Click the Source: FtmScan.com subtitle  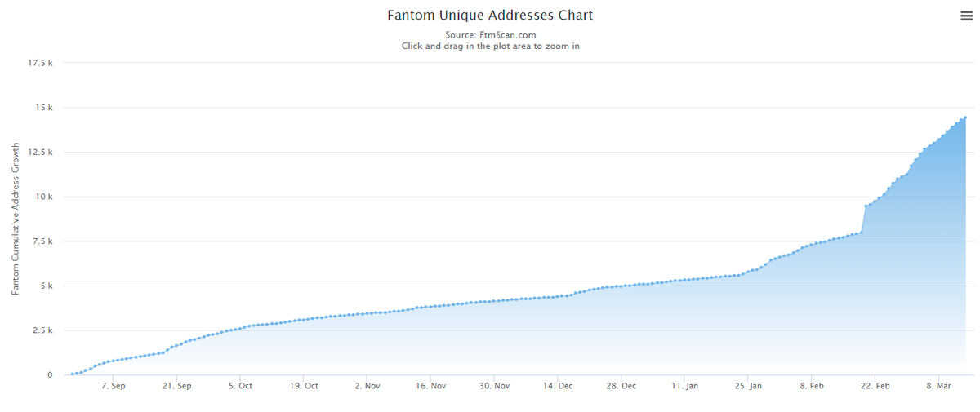490,35
